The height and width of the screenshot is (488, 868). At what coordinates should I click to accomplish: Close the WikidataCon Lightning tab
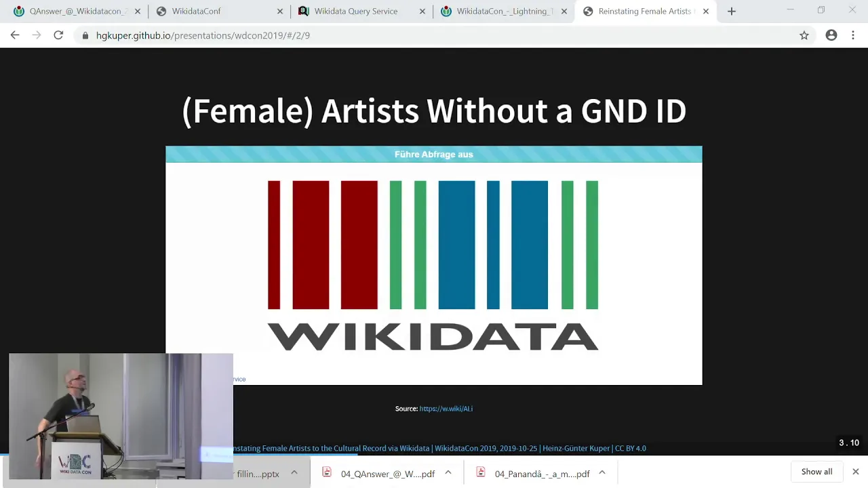(564, 12)
